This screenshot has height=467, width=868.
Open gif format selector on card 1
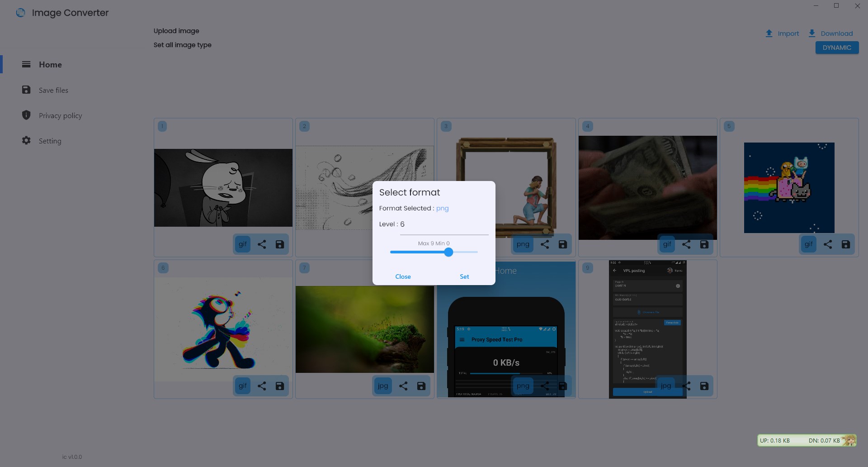[x=243, y=244]
